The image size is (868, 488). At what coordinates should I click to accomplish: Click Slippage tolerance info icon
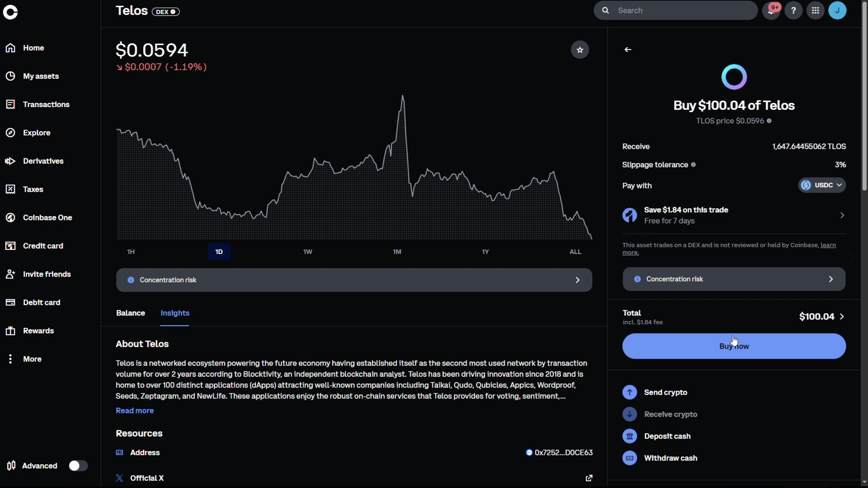pos(693,165)
